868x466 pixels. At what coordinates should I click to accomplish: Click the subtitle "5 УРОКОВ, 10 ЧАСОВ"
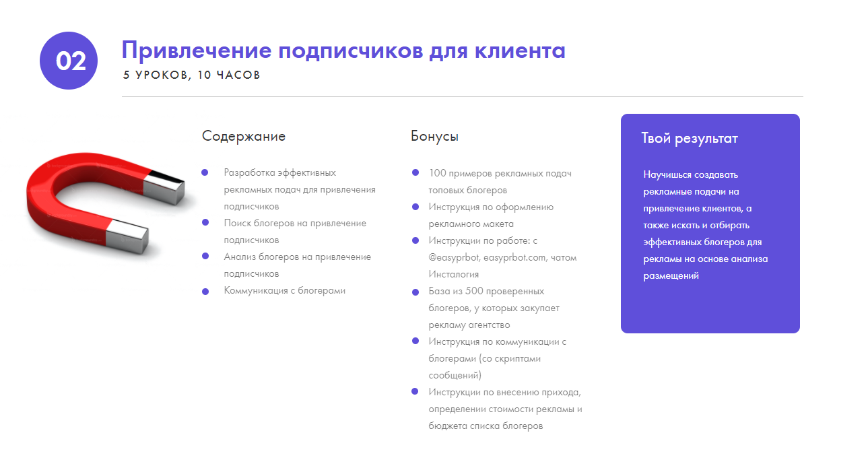tap(193, 75)
